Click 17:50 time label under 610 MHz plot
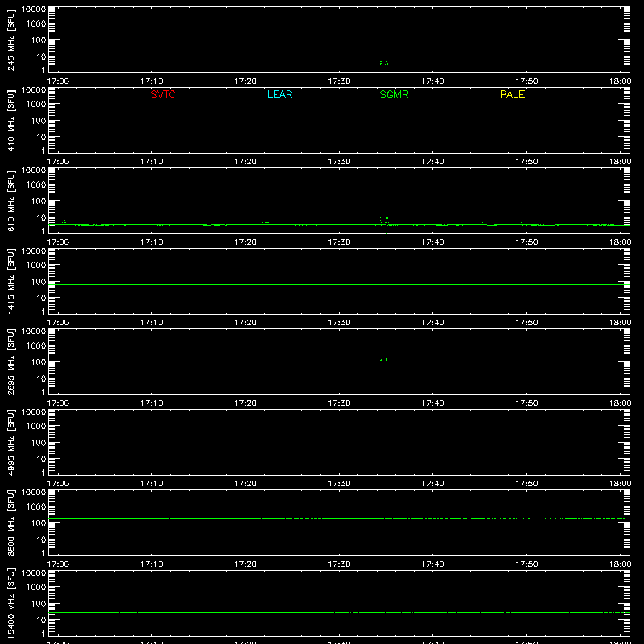 [x=526, y=242]
